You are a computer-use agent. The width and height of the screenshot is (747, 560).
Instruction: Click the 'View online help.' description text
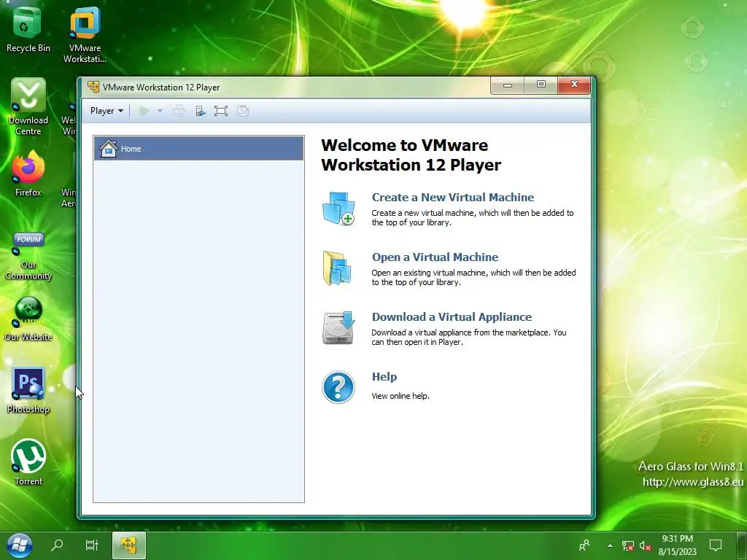(400, 396)
